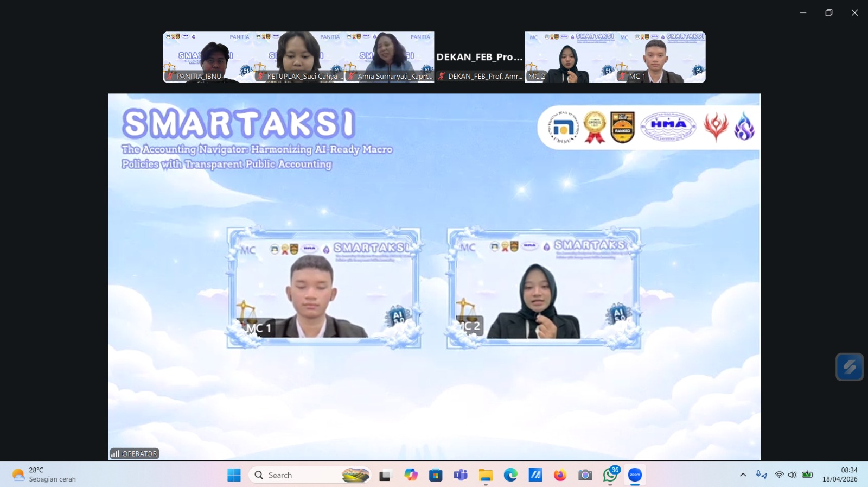This screenshot has width=868, height=487.
Task: Open the Windows Start menu
Action: [x=234, y=475]
